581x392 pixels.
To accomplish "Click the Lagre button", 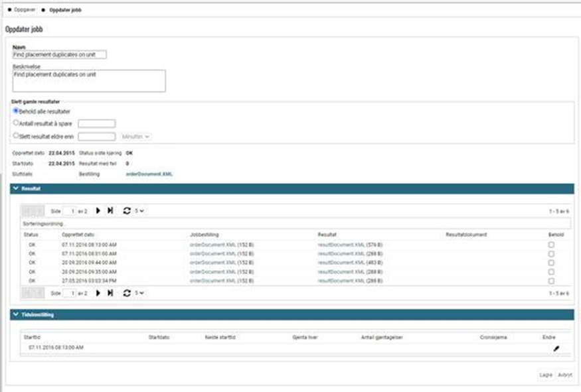I will [x=545, y=375].
